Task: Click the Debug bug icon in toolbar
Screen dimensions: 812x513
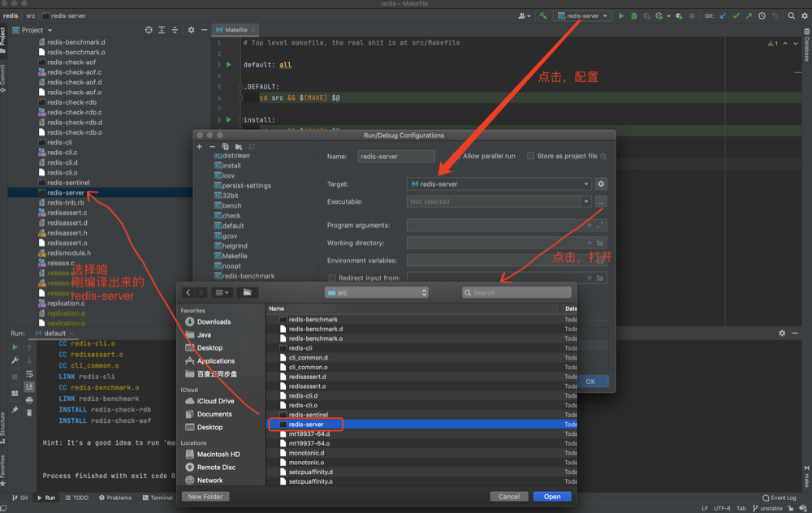Action: 634,16
